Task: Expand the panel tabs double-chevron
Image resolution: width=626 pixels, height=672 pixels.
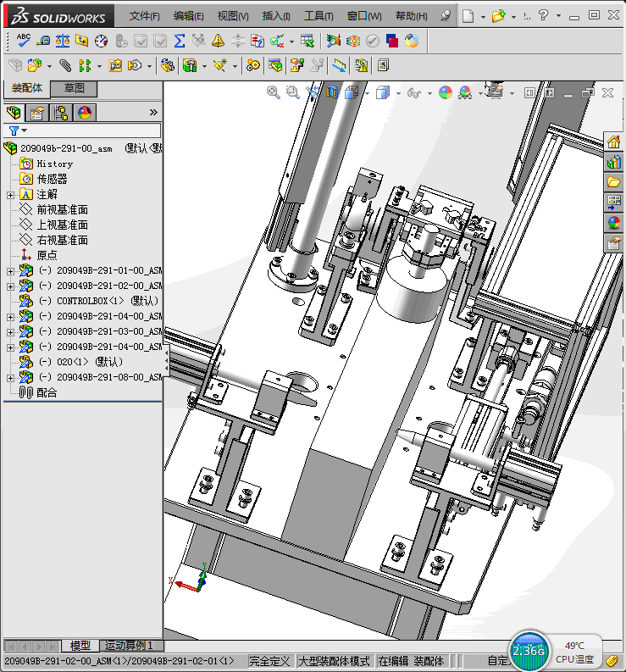Action: [153, 113]
